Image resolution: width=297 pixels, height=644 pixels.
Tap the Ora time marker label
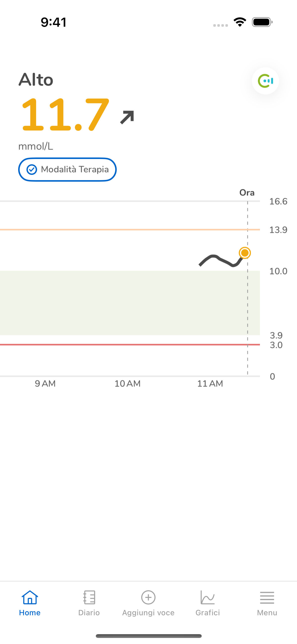pos(247,193)
